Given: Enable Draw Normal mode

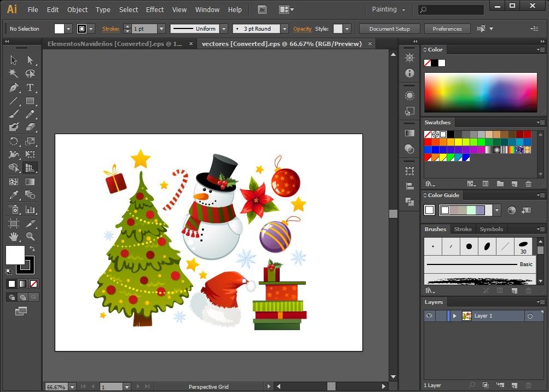Looking at the screenshot, I should pyautogui.click(x=12, y=297).
